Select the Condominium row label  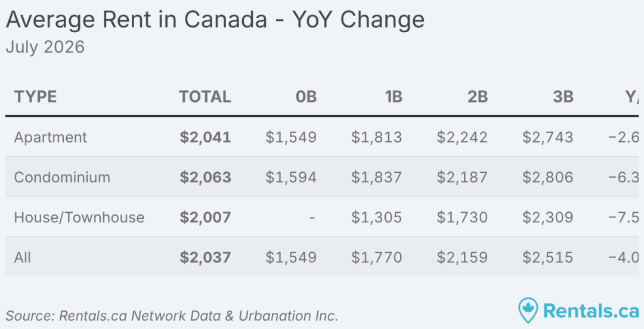(x=62, y=178)
